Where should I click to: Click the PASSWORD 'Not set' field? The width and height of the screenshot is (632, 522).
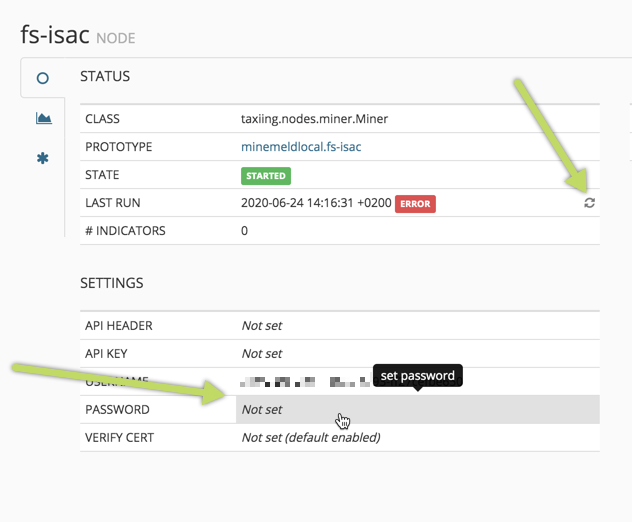click(262, 410)
